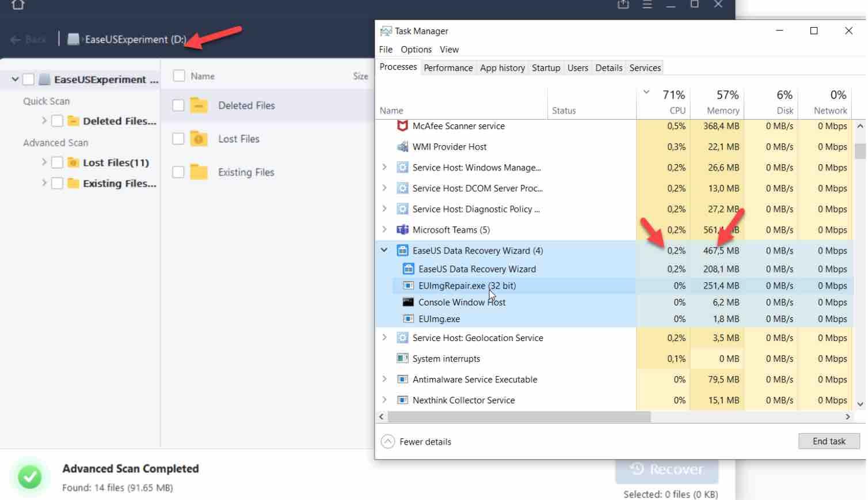Click the Console Window Host icon
The height and width of the screenshot is (500, 868).
coord(408,302)
